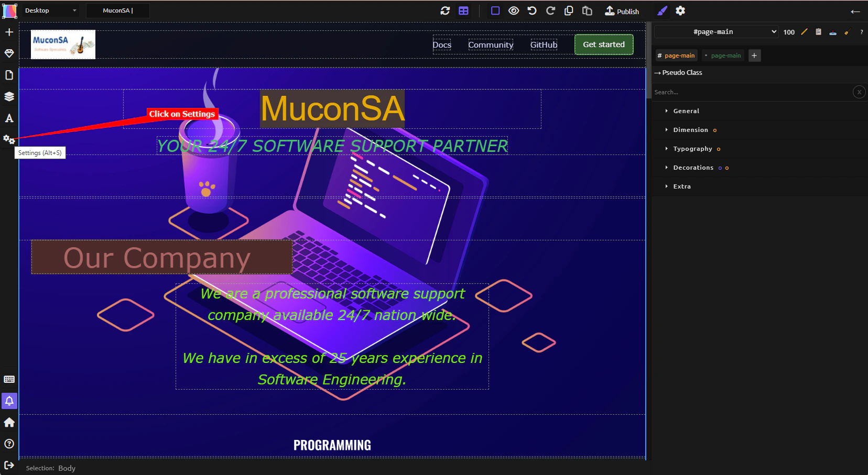
Task: Click the Community nav link
Action: click(491, 45)
